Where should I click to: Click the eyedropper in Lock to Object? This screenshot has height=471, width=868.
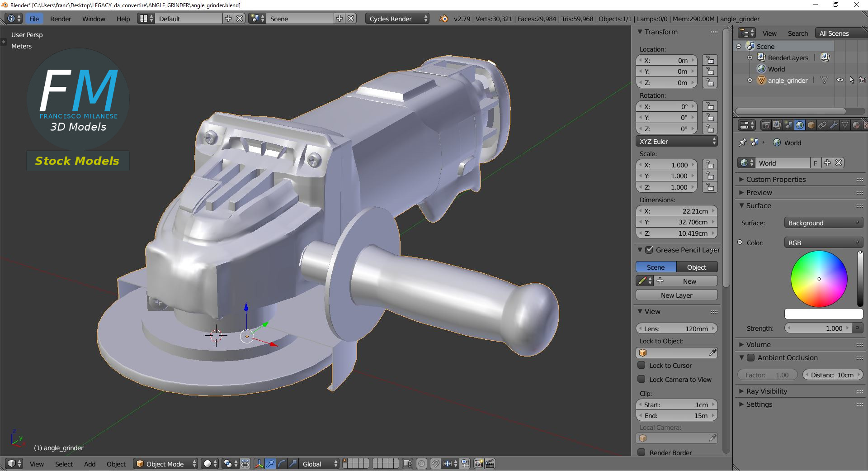[712, 352]
